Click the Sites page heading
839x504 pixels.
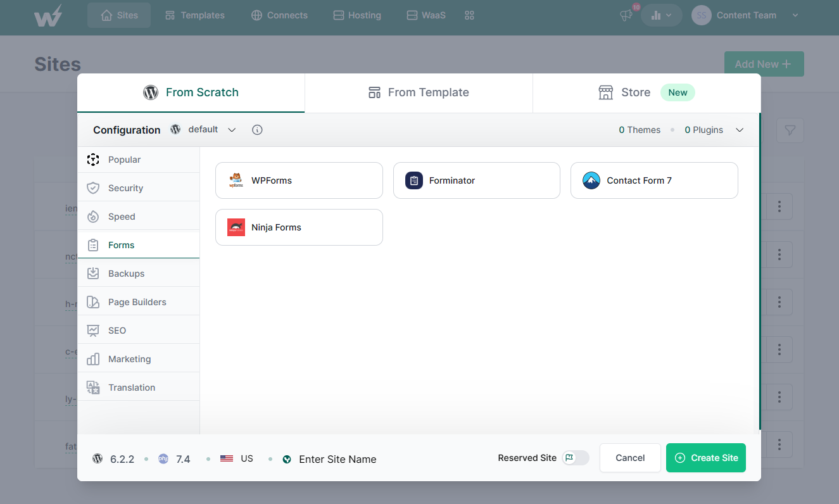point(58,64)
